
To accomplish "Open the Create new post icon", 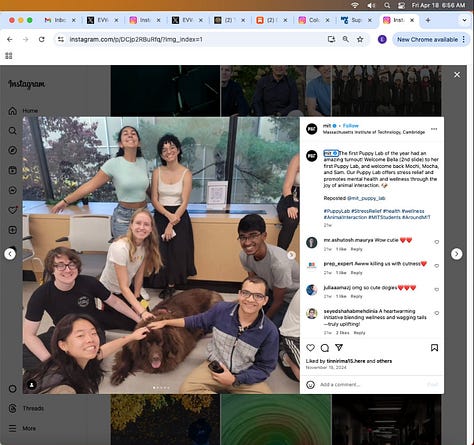I will pyautogui.click(x=12, y=230).
